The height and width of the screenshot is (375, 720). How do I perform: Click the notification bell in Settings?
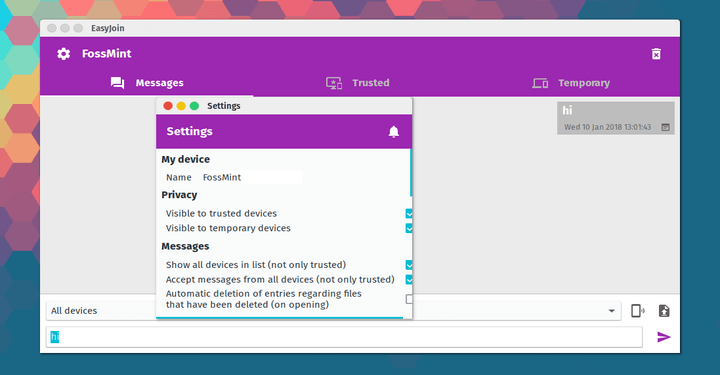[x=394, y=132]
